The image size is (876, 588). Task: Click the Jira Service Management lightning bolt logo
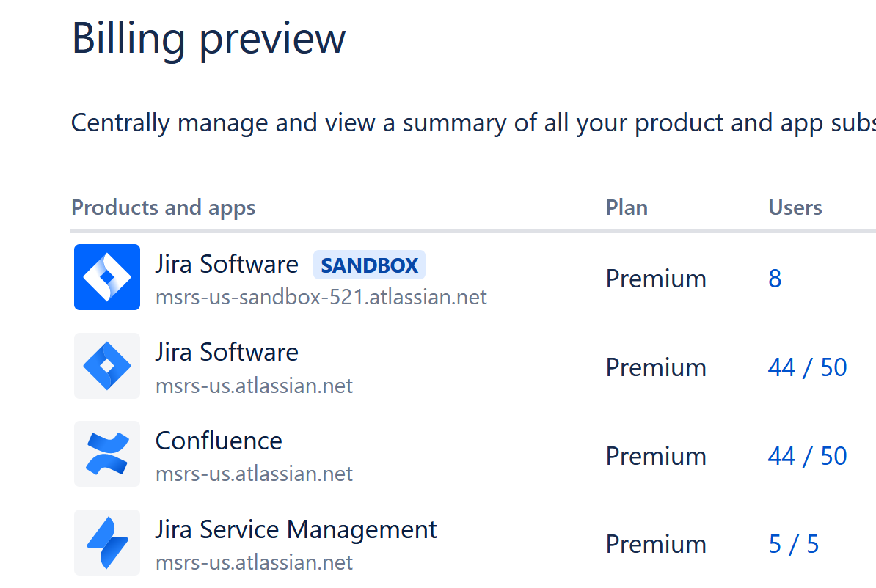click(106, 543)
